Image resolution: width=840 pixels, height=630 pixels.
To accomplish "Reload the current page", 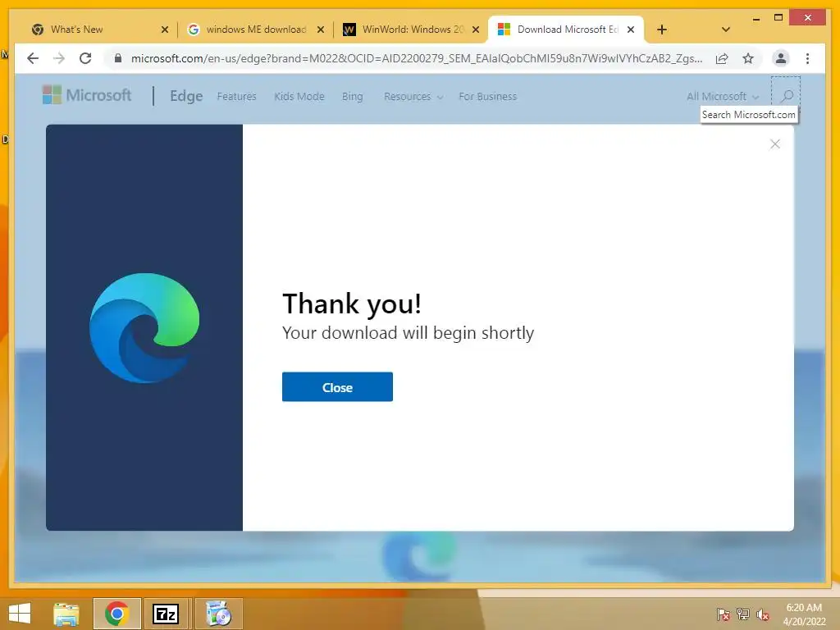I will click(x=85, y=58).
